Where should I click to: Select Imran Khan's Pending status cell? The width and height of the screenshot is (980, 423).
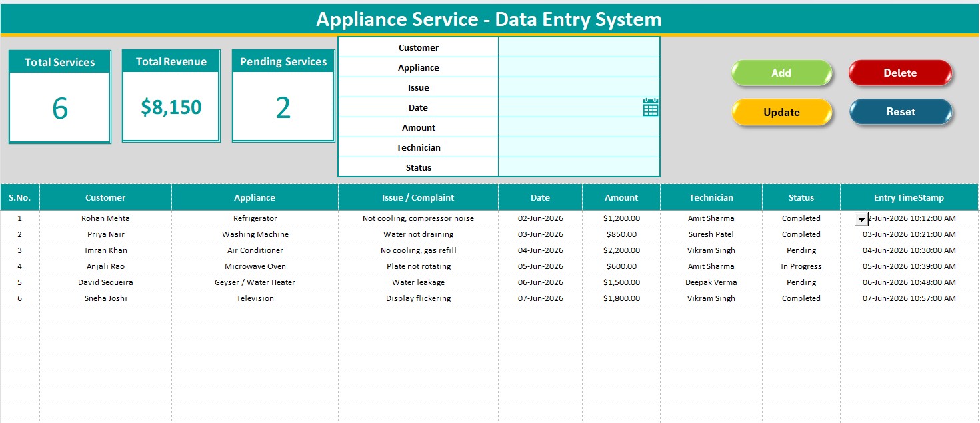[801, 250]
